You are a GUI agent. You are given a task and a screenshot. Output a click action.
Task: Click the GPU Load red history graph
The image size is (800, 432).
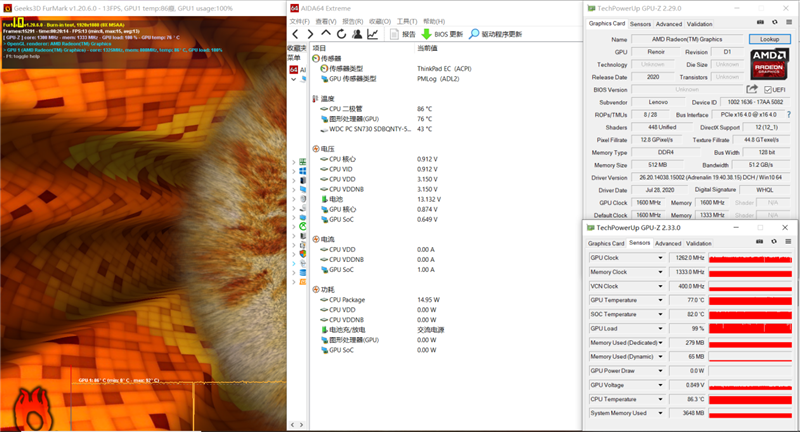750,329
